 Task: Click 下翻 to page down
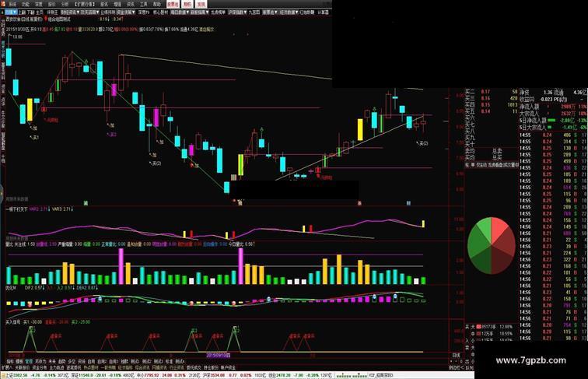tap(31, 12)
